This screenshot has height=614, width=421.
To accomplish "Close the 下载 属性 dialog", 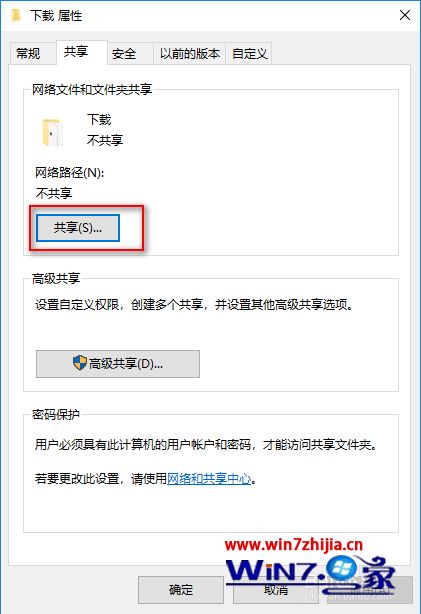I will (405, 15).
